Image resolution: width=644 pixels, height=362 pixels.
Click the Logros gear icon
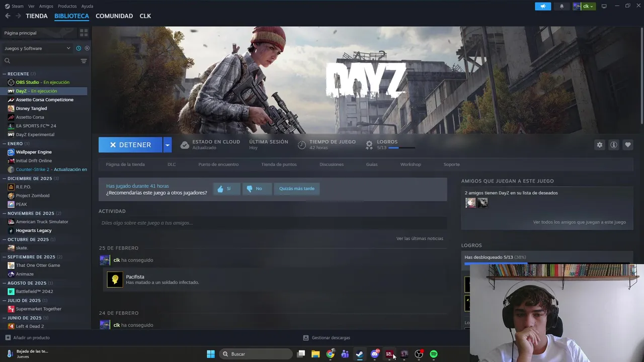point(369,145)
